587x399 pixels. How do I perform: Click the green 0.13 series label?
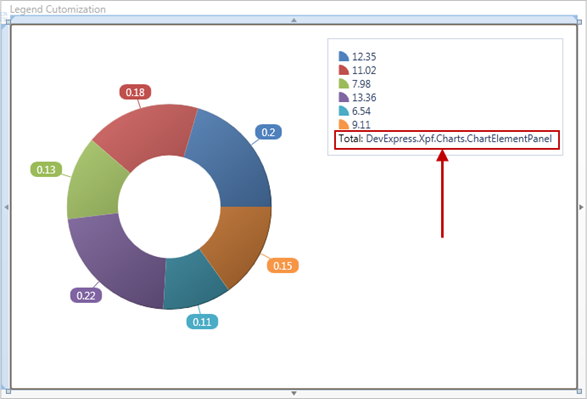(46, 170)
